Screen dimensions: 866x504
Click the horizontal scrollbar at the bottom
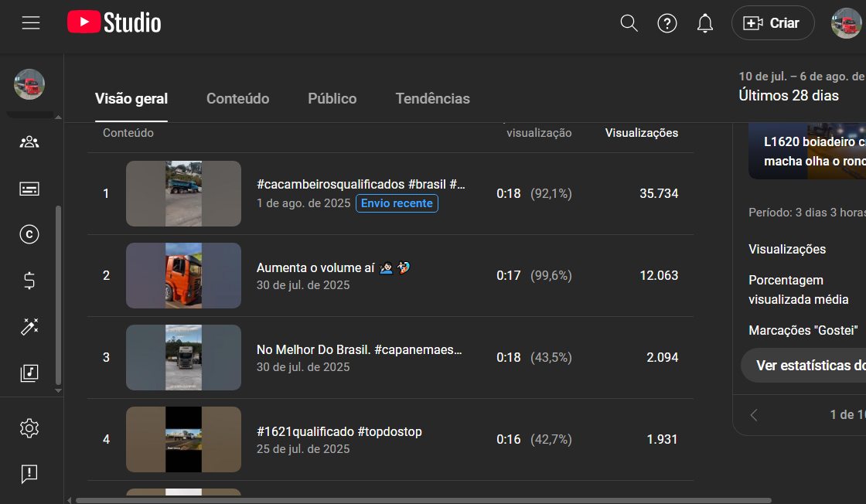coord(424,501)
